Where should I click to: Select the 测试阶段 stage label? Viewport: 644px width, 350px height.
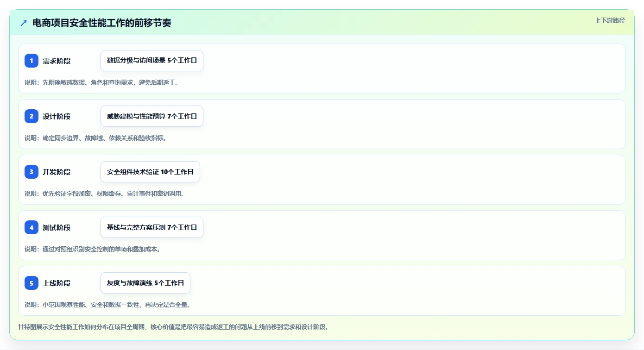(57, 227)
